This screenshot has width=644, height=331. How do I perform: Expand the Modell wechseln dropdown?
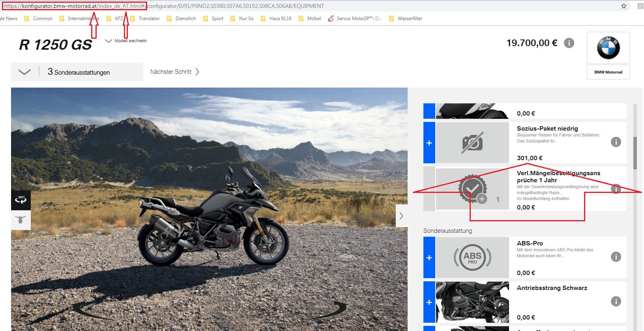coord(126,41)
